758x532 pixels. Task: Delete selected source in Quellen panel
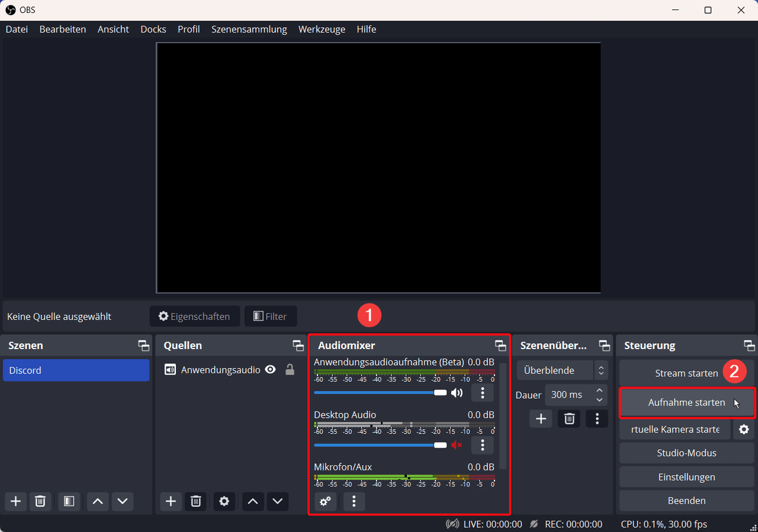click(195, 501)
